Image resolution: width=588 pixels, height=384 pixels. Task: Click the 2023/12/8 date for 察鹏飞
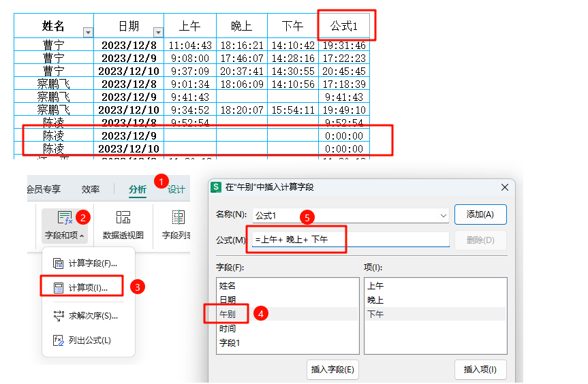[129, 84]
